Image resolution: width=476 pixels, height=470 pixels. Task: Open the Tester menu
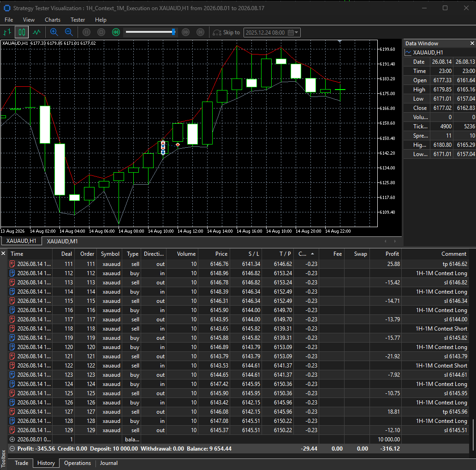pyautogui.click(x=77, y=20)
